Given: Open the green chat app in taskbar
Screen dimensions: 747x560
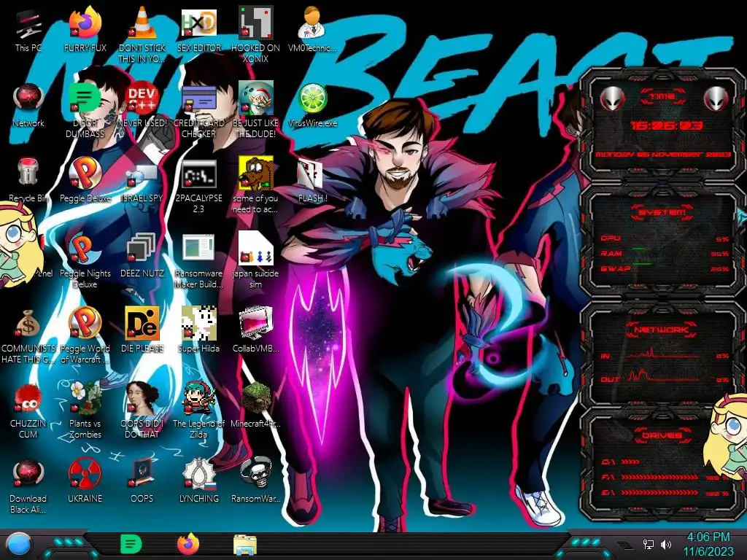Looking at the screenshot, I should point(131,544).
